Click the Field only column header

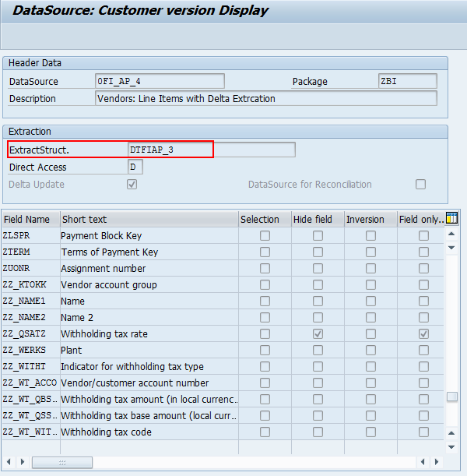click(x=421, y=219)
